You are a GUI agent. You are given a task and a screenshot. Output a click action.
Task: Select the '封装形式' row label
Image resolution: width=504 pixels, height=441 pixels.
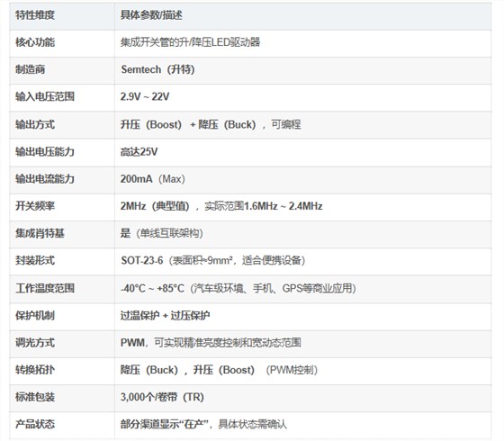click(35, 260)
